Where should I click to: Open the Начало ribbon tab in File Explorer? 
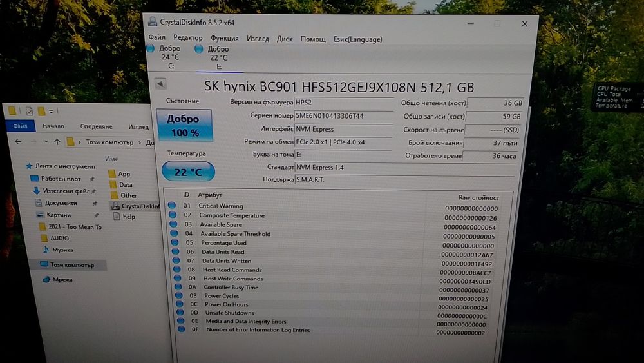click(53, 126)
